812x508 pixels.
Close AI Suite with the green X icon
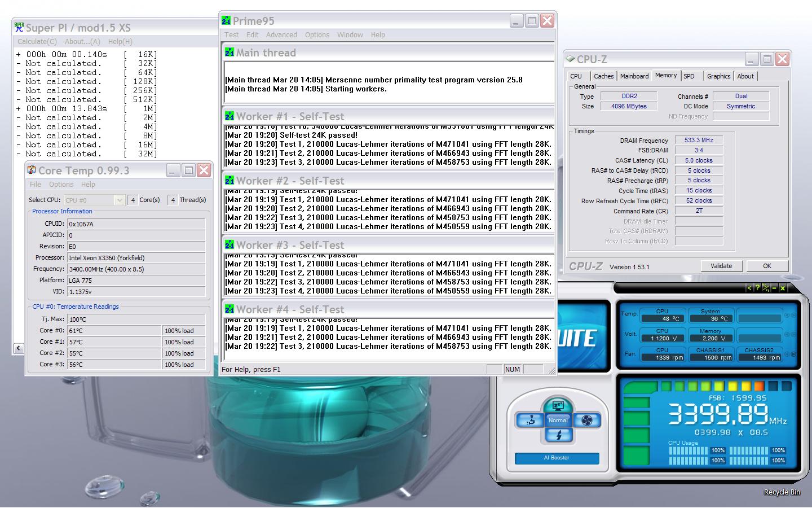click(783, 288)
